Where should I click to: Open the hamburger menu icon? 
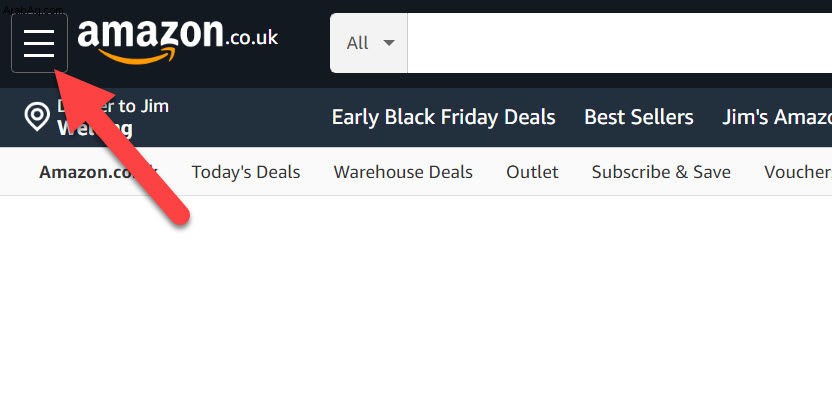[39, 43]
